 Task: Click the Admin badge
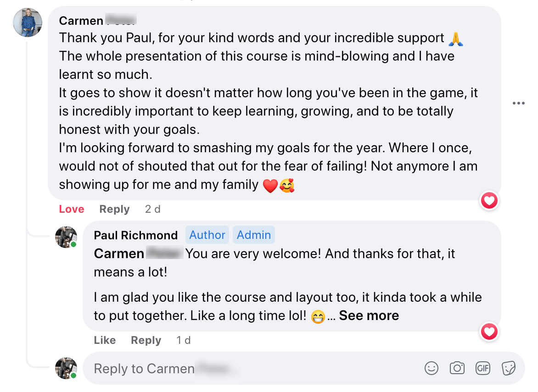(x=253, y=235)
